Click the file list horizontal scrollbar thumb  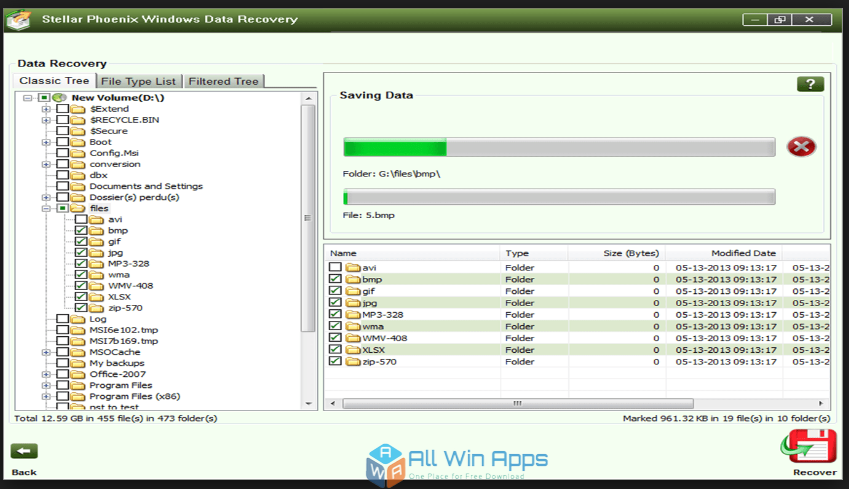518,404
